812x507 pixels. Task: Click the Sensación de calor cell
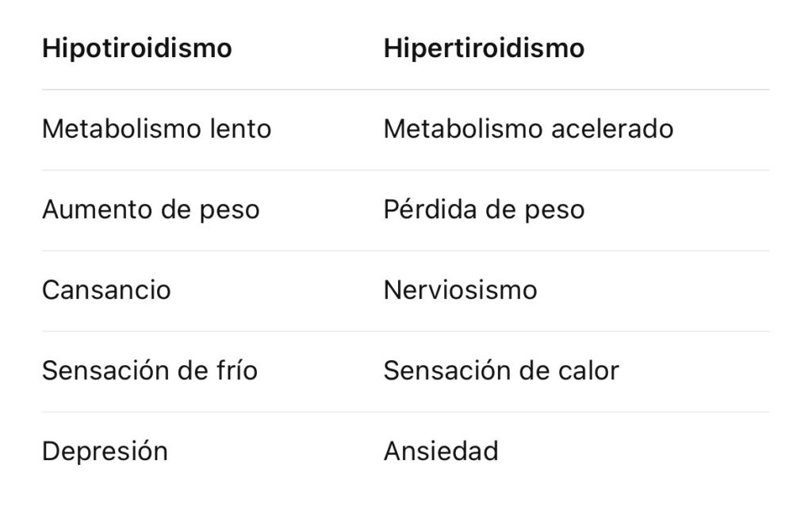pyautogui.click(x=501, y=371)
